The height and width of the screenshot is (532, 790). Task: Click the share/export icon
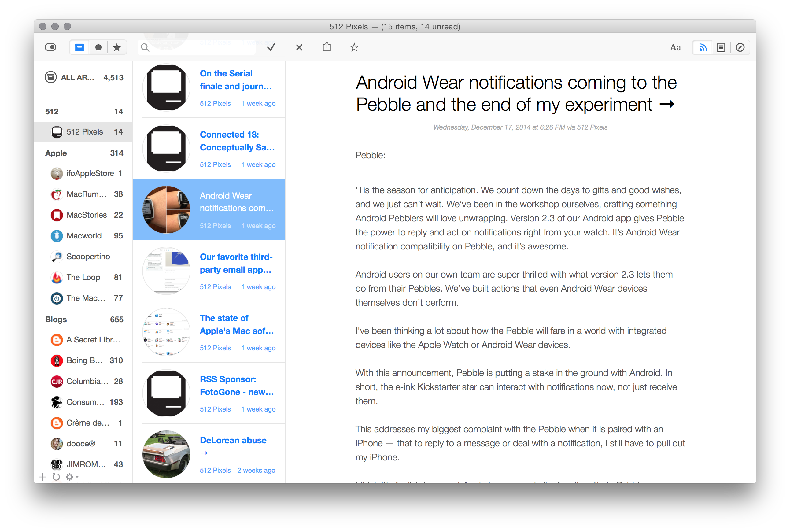[328, 47]
